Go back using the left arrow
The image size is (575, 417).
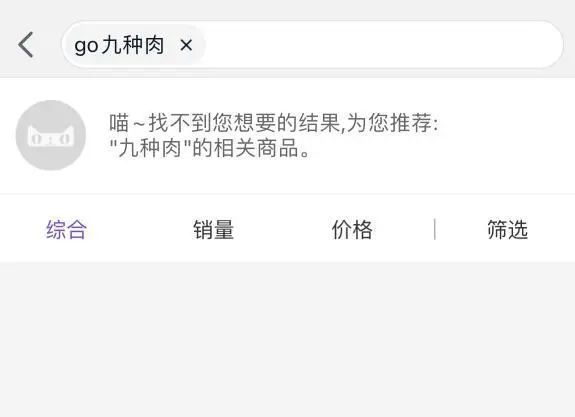coord(26,45)
